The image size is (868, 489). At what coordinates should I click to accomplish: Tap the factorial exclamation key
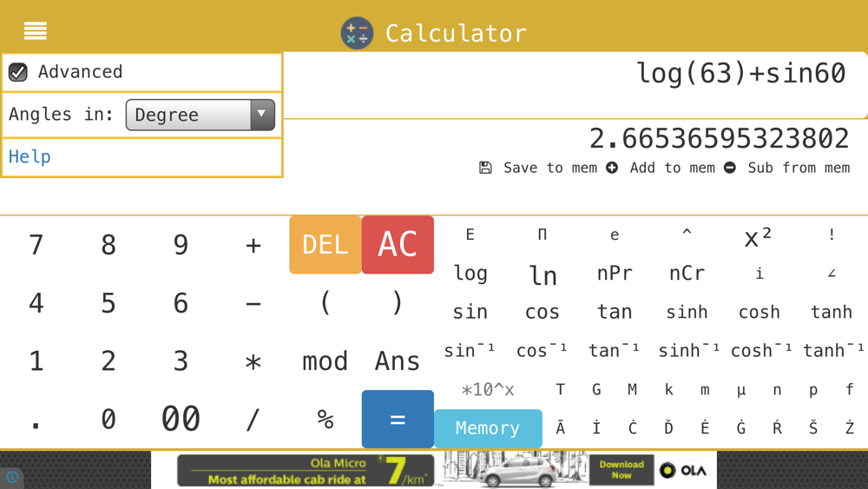pyautogui.click(x=832, y=235)
